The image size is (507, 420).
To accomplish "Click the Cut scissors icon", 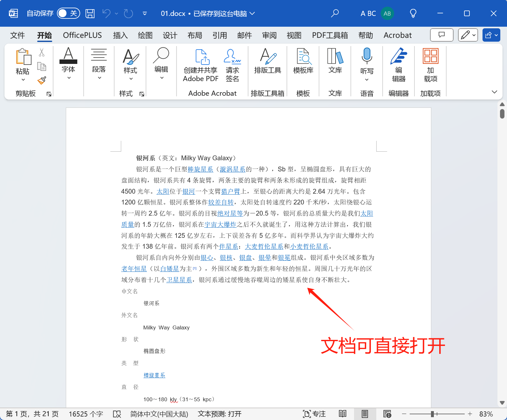I will point(42,52).
